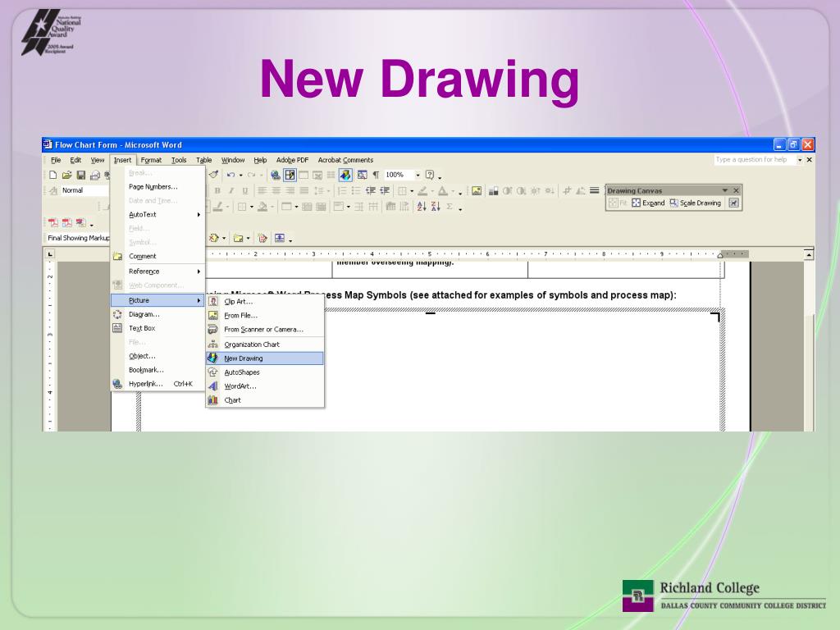Image resolution: width=840 pixels, height=630 pixels.
Task: Click the Print toolbar icon
Action: 95,176
